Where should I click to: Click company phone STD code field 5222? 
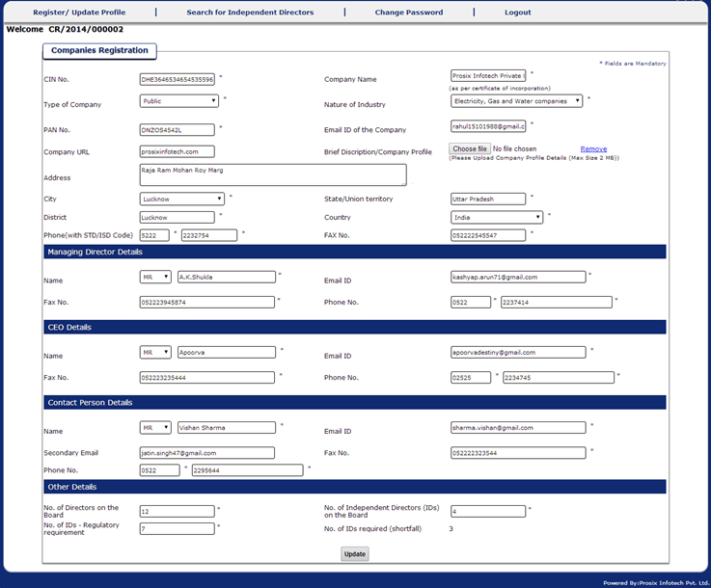point(154,235)
